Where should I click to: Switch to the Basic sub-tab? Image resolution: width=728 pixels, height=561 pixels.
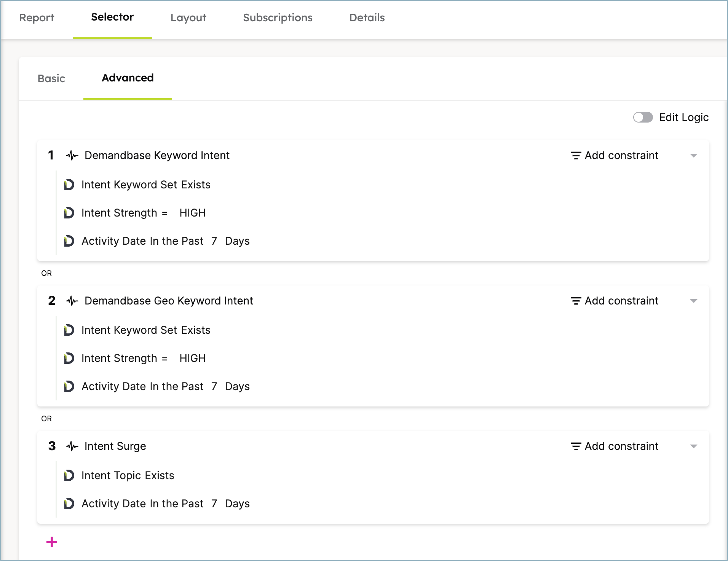click(x=51, y=78)
